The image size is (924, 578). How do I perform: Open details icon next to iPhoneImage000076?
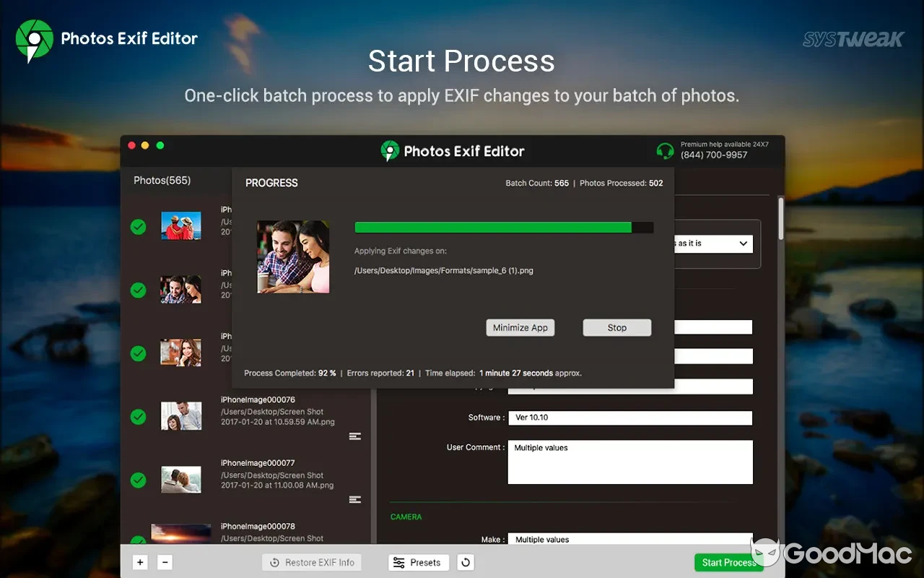pyautogui.click(x=355, y=436)
